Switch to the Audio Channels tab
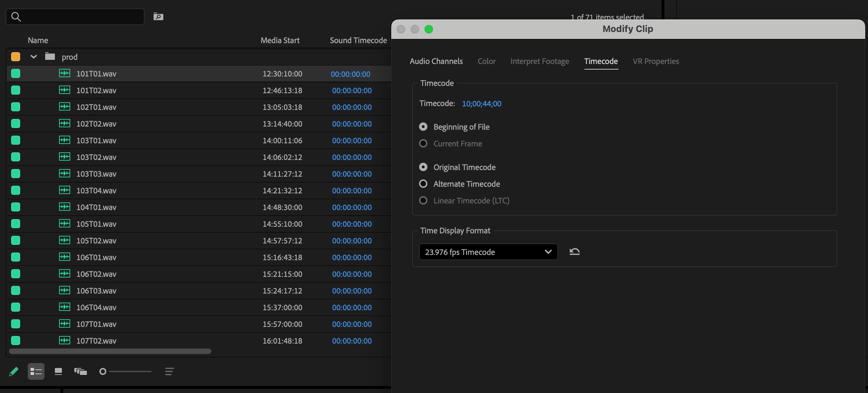The height and width of the screenshot is (393, 868). (x=436, y=61)
